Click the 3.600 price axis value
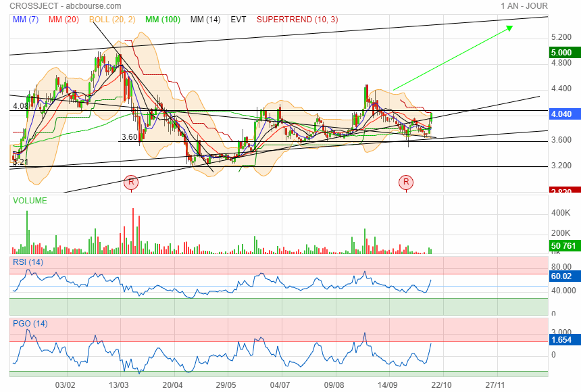The height and width of the screenshot is (392, 581). pyautogui.click(x=561, y=140)
